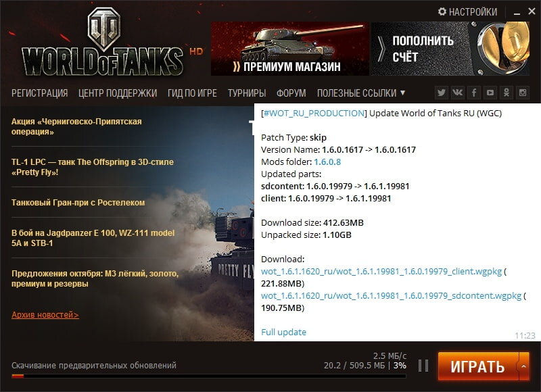Go to the ТУРНИРЫ section
This screenshot has width=541, height=392.
click(x=247, y=93)
